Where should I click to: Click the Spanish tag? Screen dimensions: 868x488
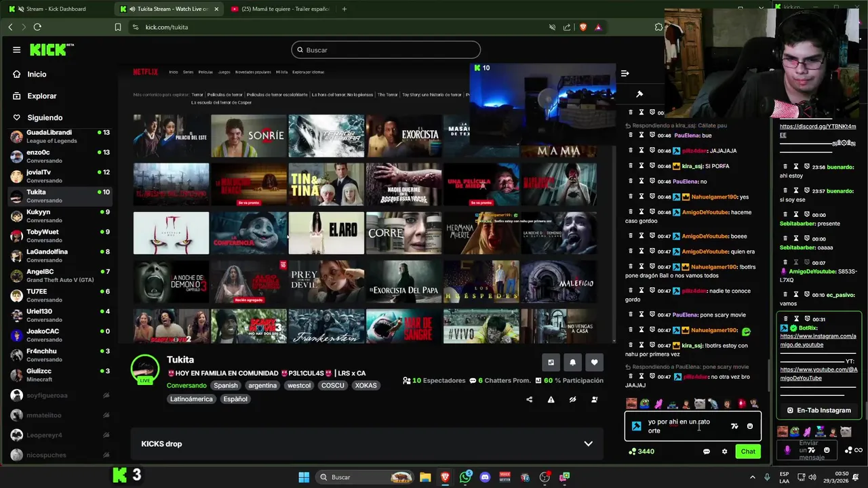coord(226,385)
